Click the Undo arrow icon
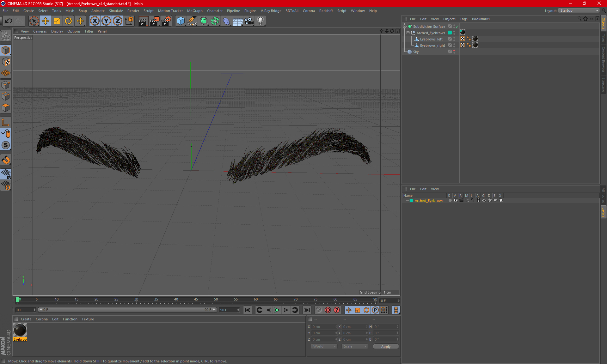The width and height of the screenshot is (607, 364). [x=9, y=21]
